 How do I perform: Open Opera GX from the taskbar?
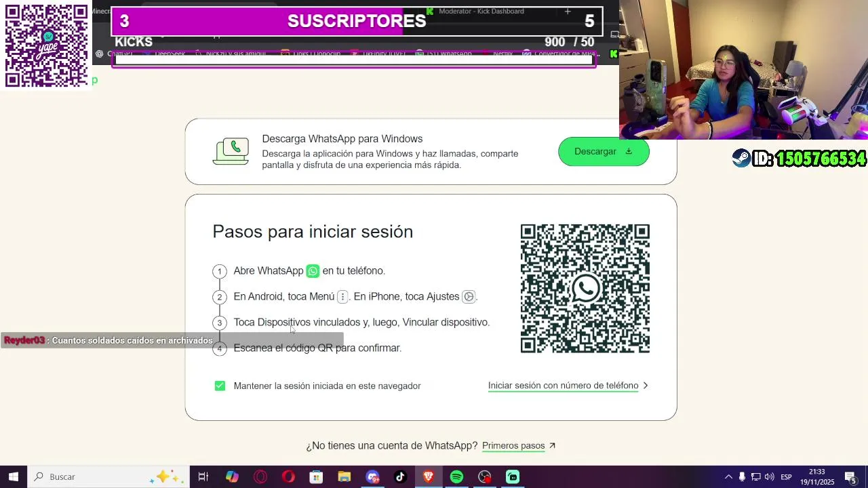(260, 477)
